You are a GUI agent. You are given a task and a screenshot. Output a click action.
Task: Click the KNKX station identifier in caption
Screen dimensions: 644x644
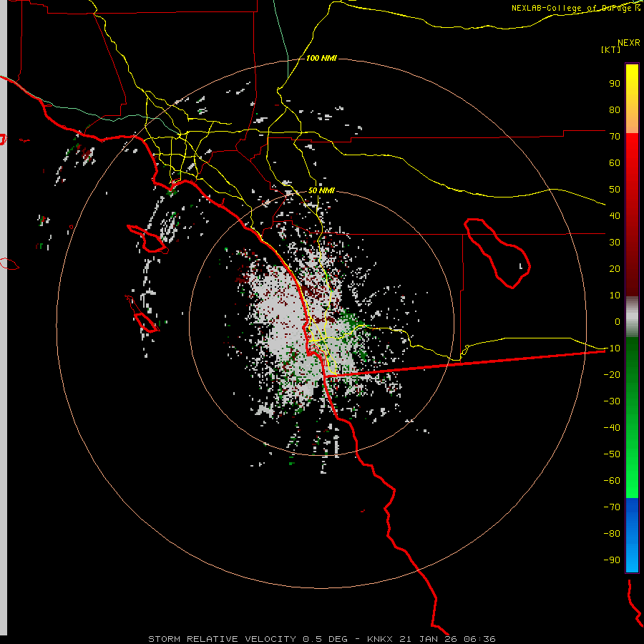[x=379, y=639]
